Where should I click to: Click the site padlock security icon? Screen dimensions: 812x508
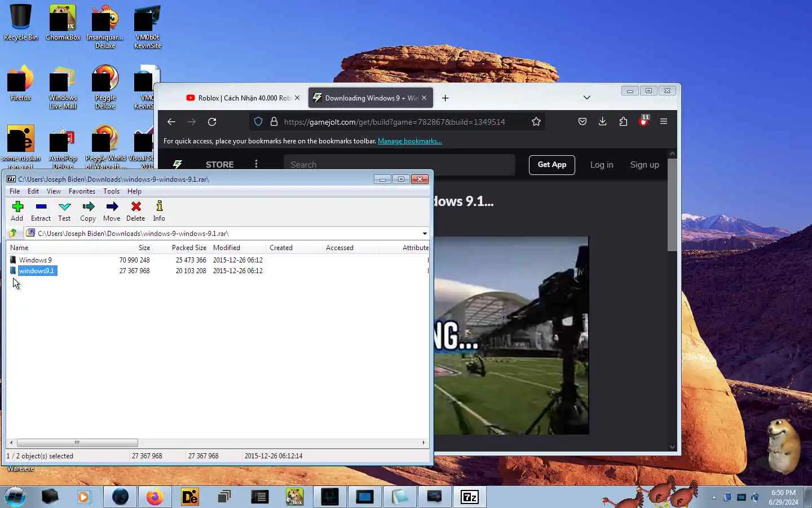point(274,122)
